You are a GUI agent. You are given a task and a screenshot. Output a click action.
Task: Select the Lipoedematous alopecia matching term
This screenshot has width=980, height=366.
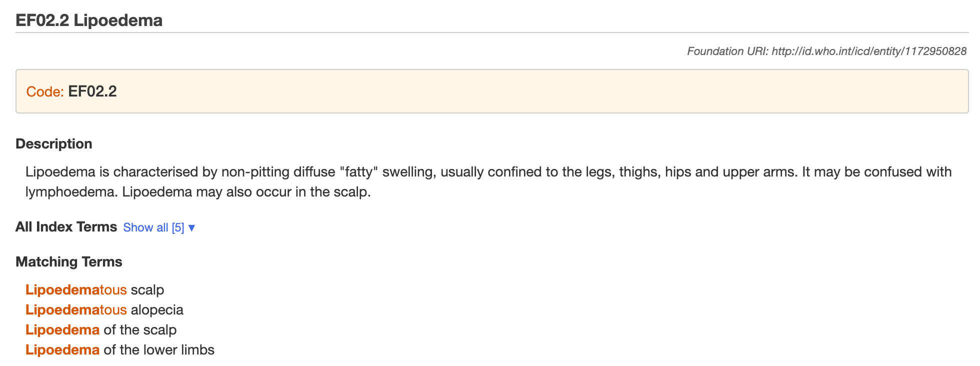point(104,310)
